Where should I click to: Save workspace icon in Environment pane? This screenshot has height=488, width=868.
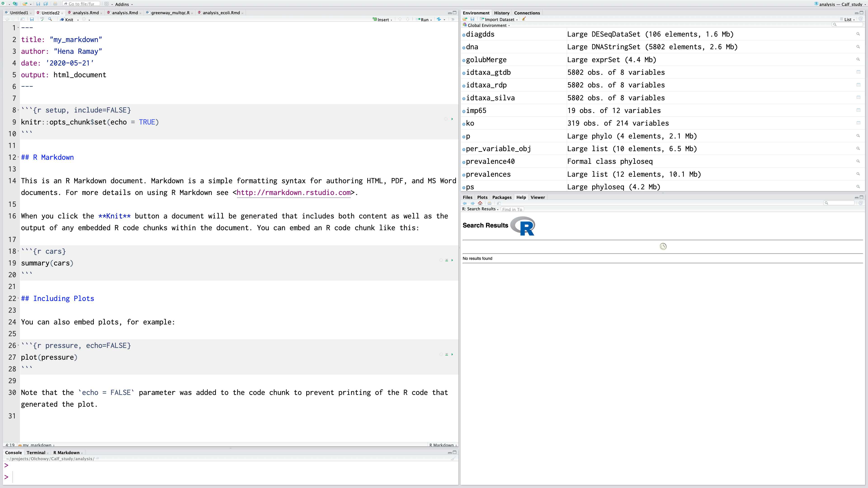(472, 19)
